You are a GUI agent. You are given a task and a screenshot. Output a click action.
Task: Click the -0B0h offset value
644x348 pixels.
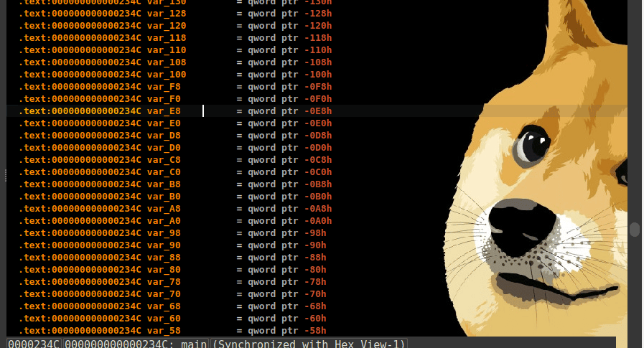pyautogui.click(x=318, y=197)
